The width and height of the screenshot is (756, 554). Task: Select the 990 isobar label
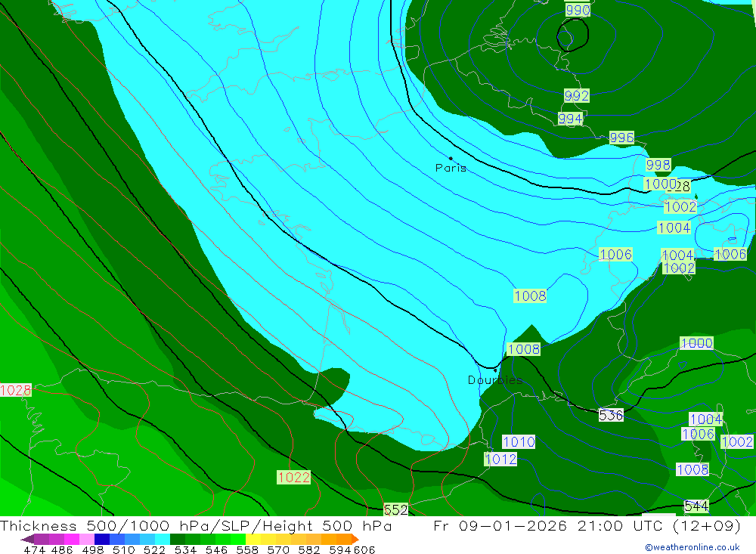(578, 10)
